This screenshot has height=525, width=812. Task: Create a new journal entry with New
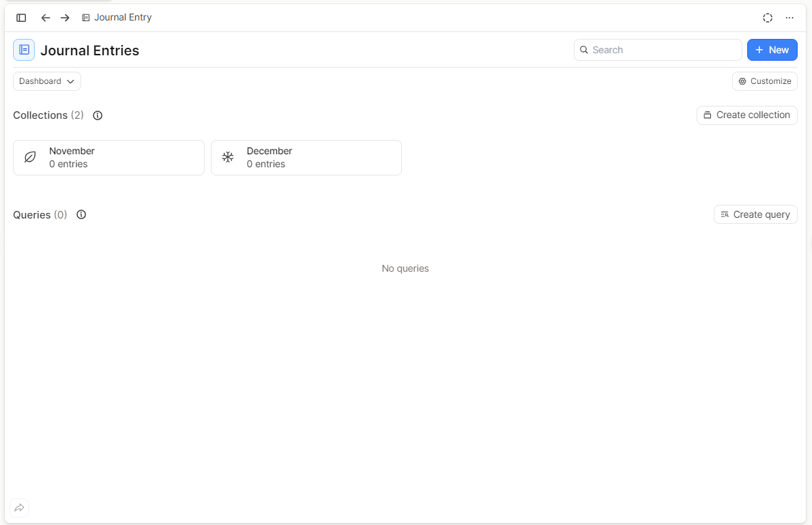point(772,50)
